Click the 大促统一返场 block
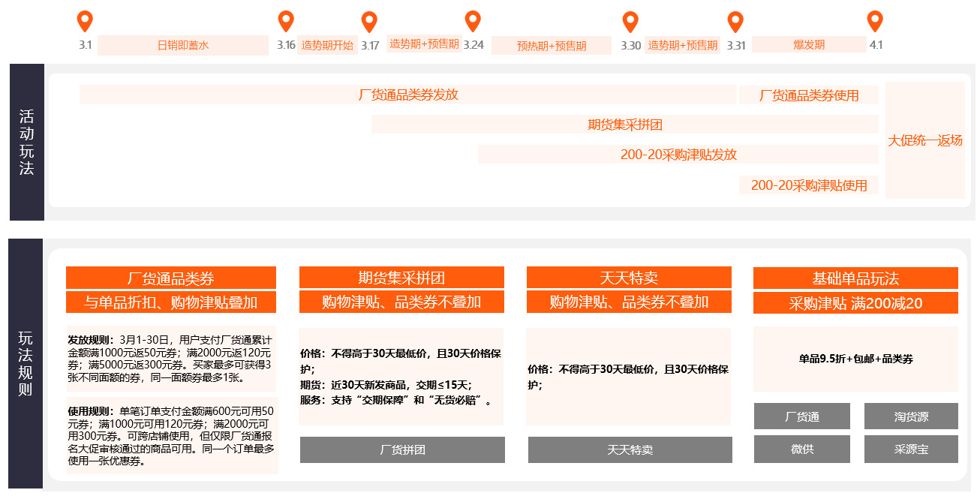The height and width of the screenshot is (496, 980). 924,140
